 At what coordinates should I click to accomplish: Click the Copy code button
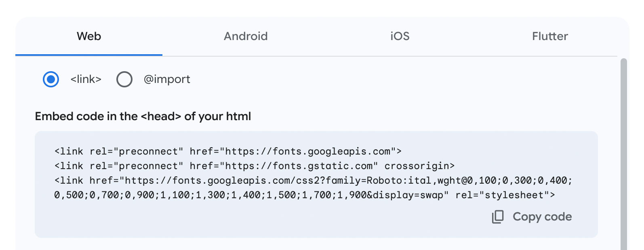(542, 217)
